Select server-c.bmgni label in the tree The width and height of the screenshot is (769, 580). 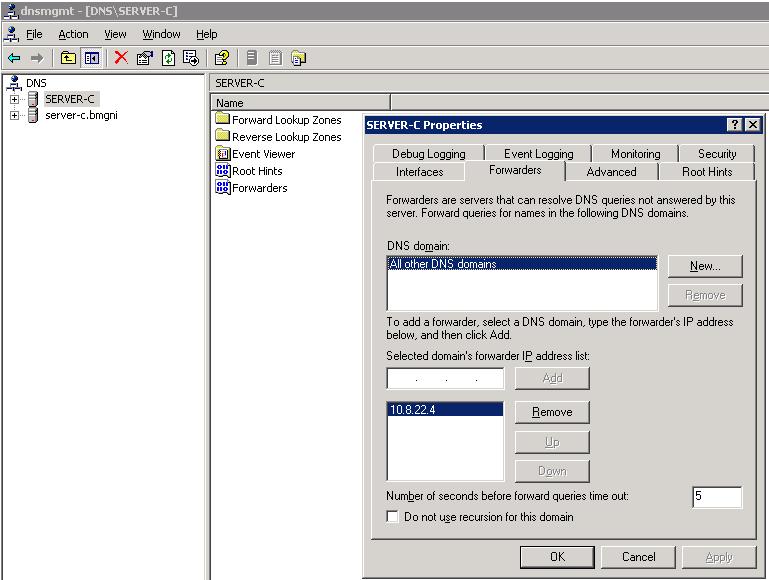(81, 115)
